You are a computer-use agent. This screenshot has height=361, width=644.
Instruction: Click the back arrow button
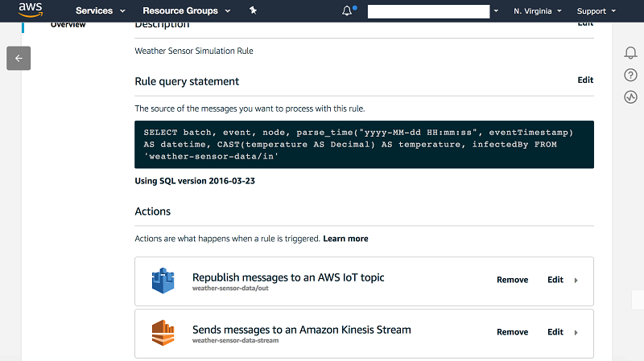[x=19, y=58]
